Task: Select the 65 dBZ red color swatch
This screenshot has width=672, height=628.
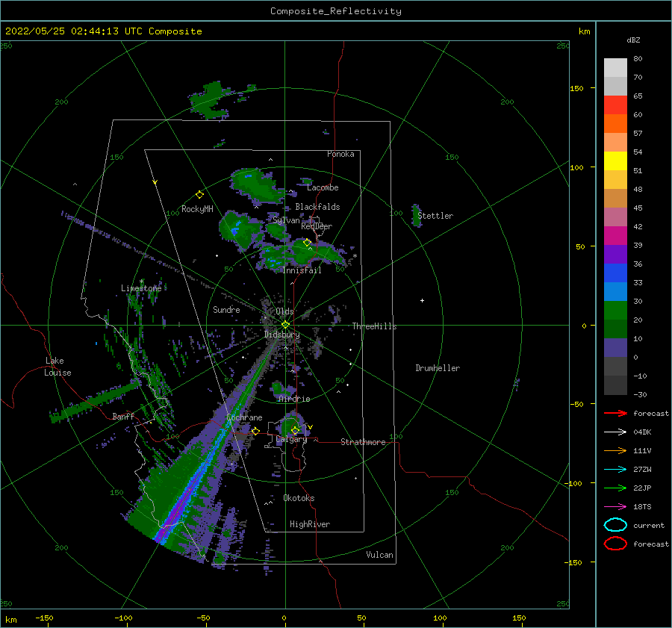Action: 615,105
